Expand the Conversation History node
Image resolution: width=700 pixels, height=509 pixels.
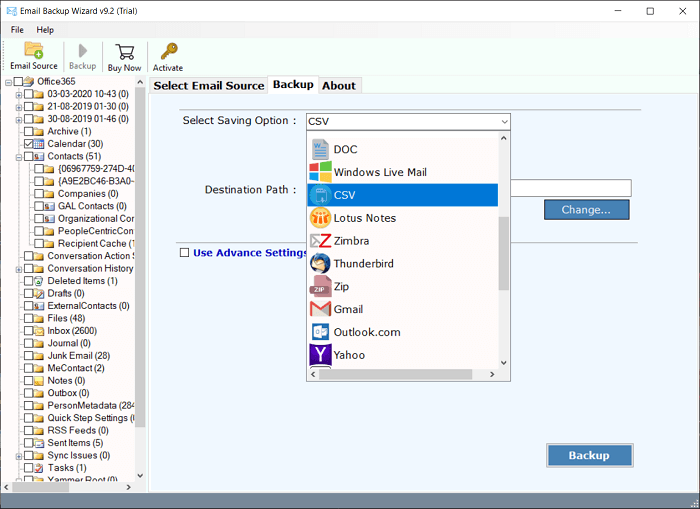18,269
